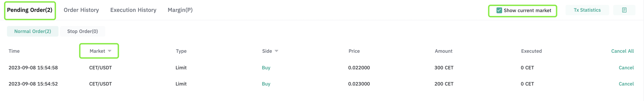The width and height of the screenshot is (644, 101).
Task: Select the Normal Order(2) filter
Action: click(x=33, y=31)
